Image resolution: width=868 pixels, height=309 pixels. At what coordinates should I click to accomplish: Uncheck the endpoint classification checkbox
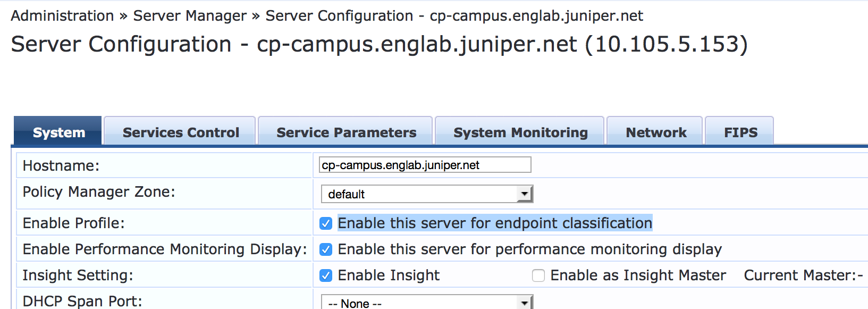pos(326,223)
